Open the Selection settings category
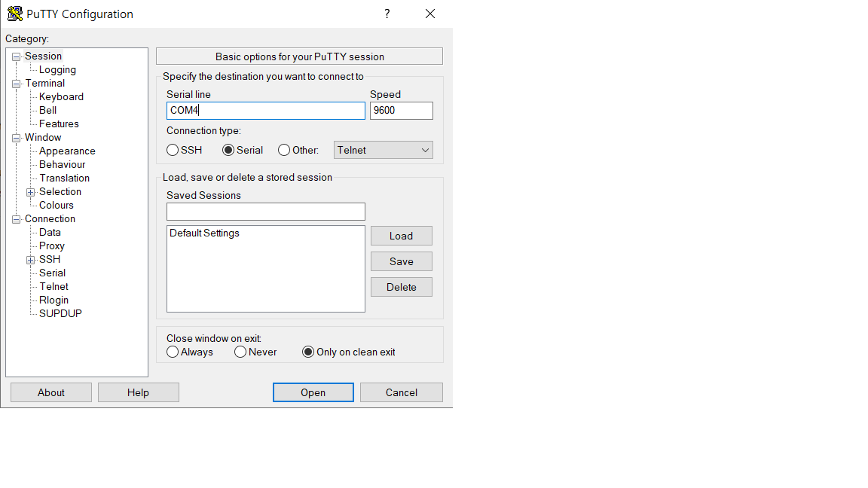This screenshot has width=868, height=488. point(60,191)
